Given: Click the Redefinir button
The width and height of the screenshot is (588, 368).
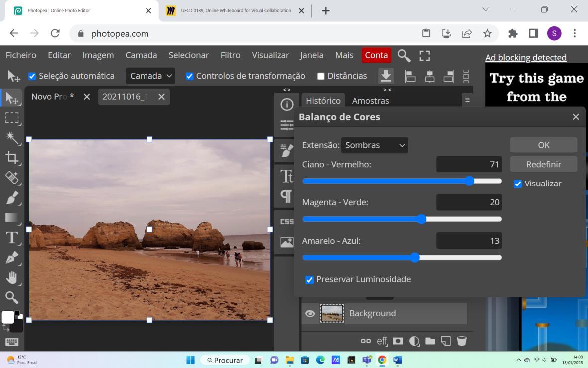Looking at the screenshot, I should point(543,164).
